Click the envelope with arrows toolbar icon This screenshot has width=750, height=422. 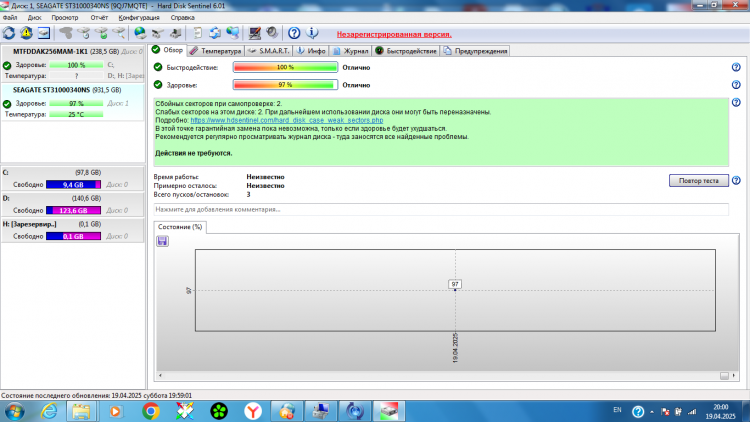(215, 33)
